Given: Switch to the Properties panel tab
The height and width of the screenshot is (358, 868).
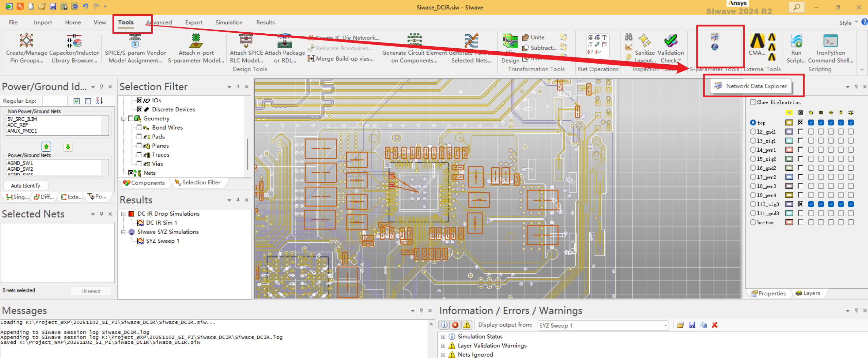Looking at the screenshot, I should (x=768, y=293).
